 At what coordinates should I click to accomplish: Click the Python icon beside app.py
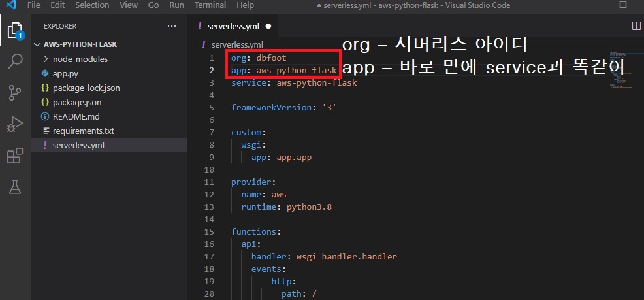(x=45, y=74)
